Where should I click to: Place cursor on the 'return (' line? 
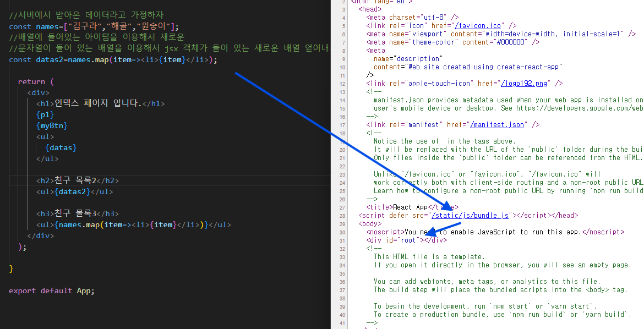(x=36, y=82)
